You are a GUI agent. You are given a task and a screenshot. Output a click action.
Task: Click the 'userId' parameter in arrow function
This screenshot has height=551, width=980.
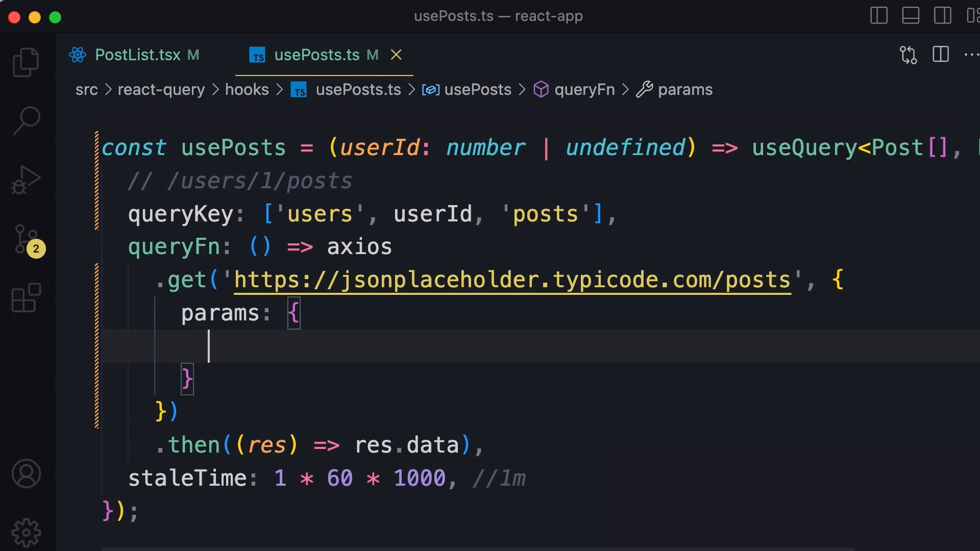click(x=380, y=148)
